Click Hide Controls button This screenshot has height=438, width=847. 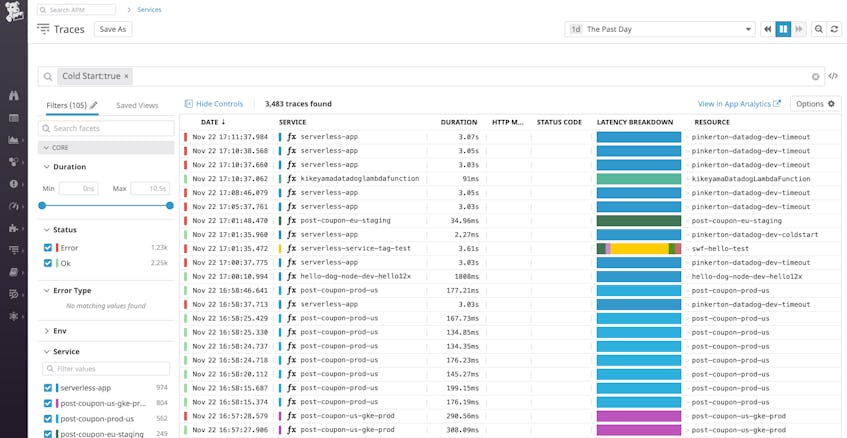coord(214,104)
